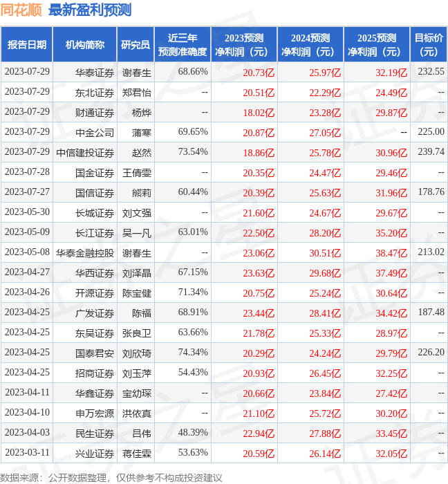Click researcher name 郑君怡
Viewport: 448px width, 484px height.
point(137,93)
